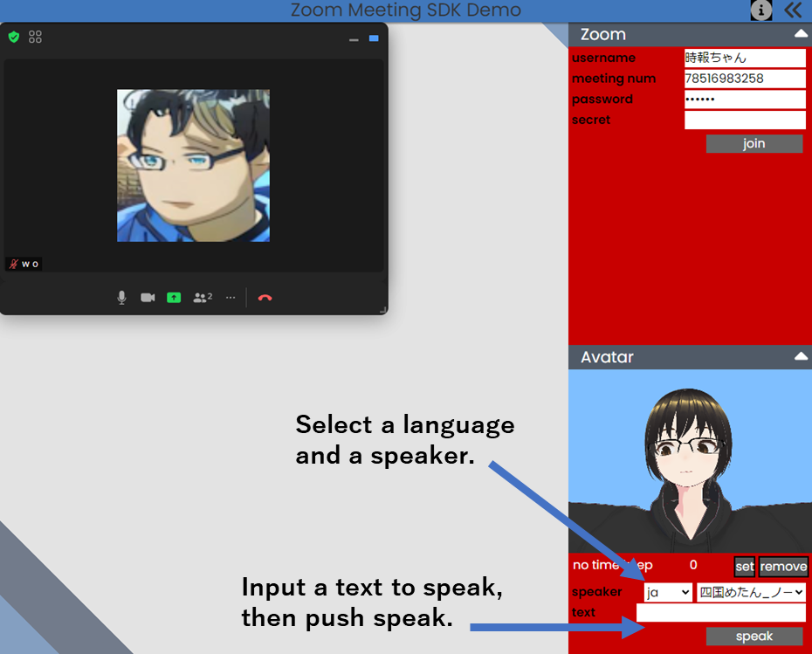Open the more options ellipsis
Viewport: 812px width, 654px height.
tap(231, 297)
